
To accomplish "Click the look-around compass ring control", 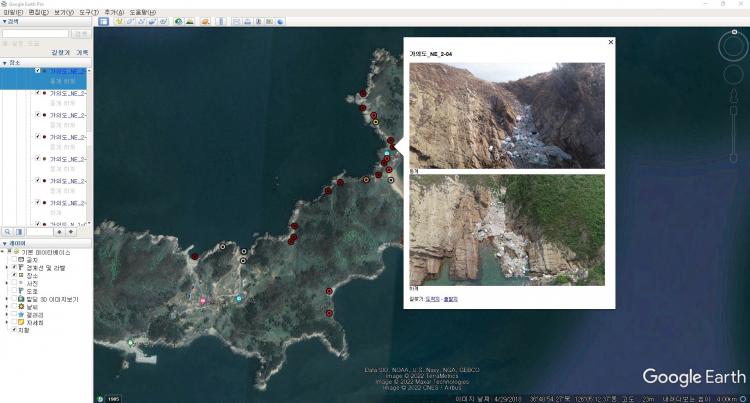I will click(733, 46).
